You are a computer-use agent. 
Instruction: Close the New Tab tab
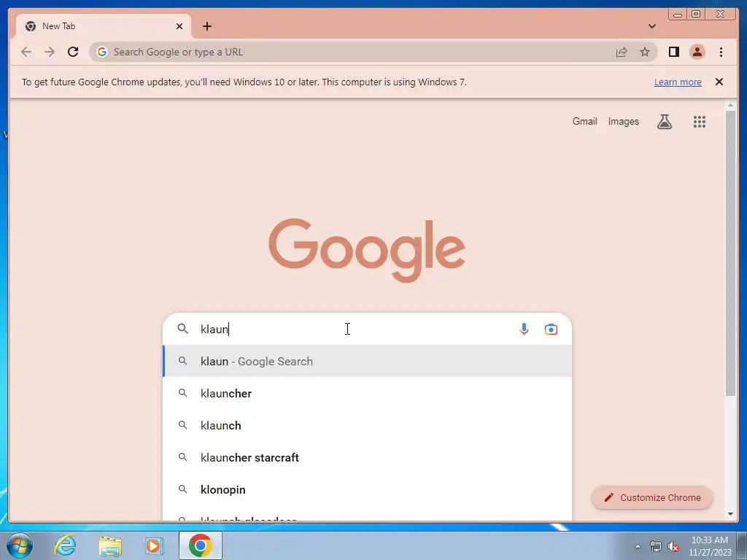[179, 26]
